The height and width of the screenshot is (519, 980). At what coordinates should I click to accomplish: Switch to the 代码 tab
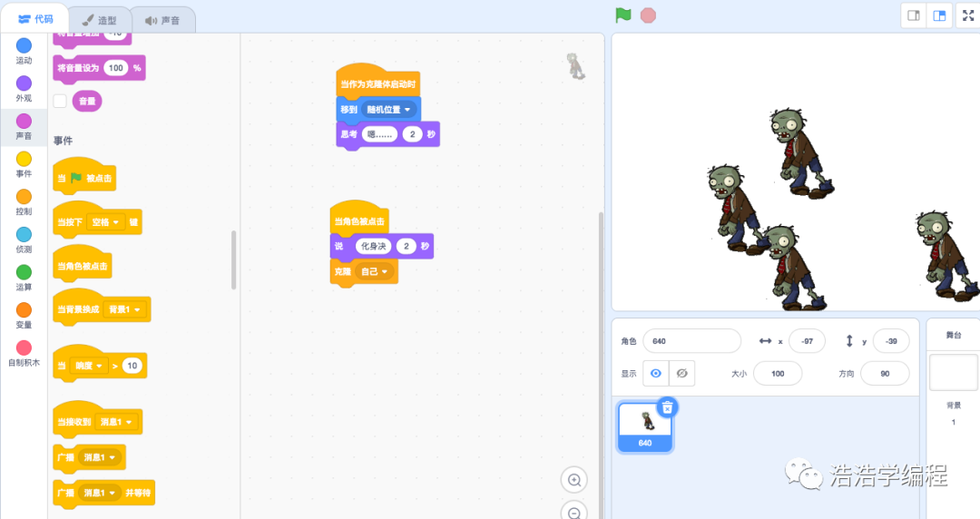(x=35, y=19)
